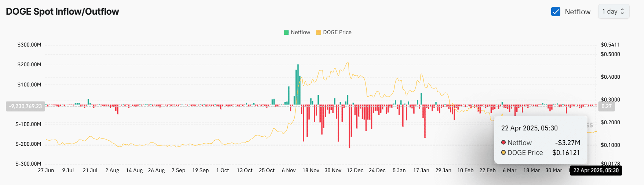644x185 pixels.
Task: Click the 17 Jan date label
Action: 421,170
